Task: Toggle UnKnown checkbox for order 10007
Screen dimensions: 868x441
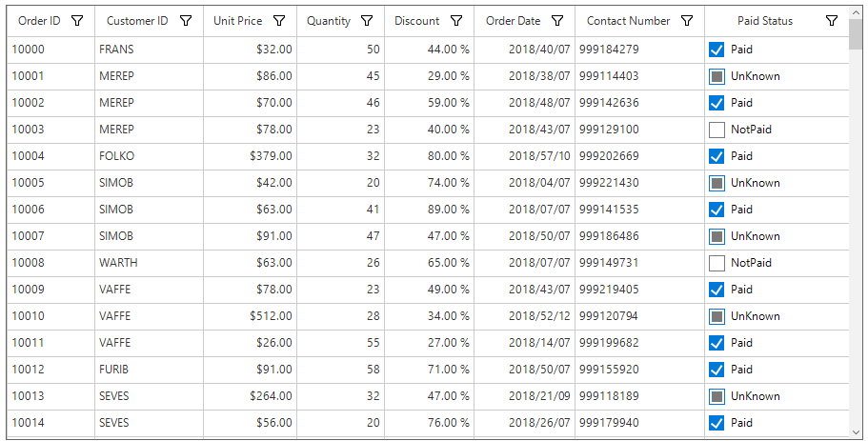Action: (x=717, y=236)
